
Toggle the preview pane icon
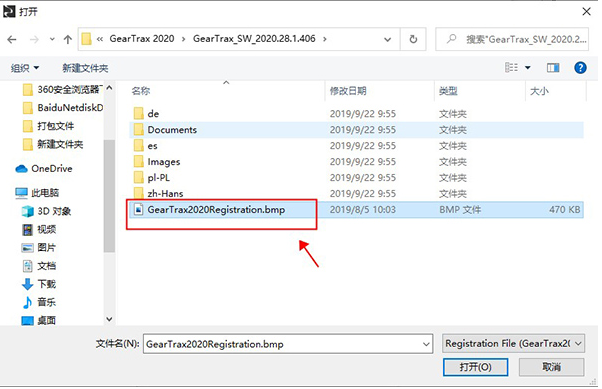coord(553,68)
